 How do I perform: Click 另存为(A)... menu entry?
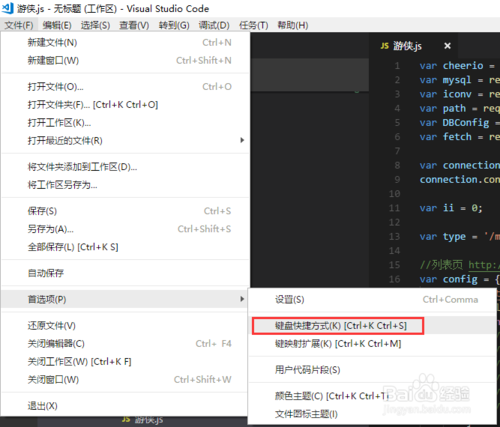coord(125,229)
